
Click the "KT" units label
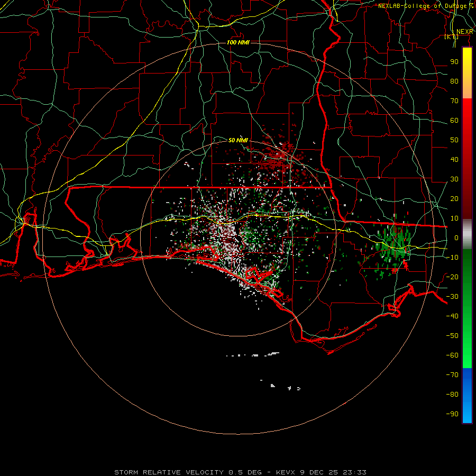452,36
